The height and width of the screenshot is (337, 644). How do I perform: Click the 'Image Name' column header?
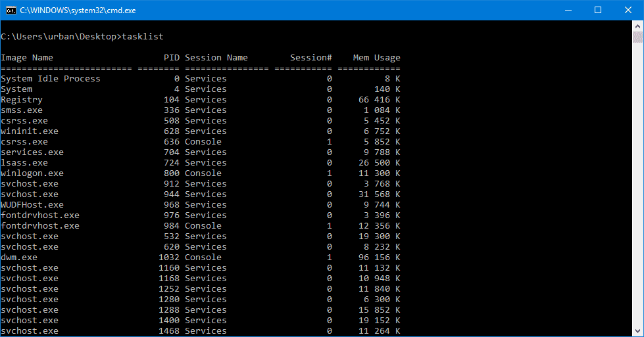(27, 58)
